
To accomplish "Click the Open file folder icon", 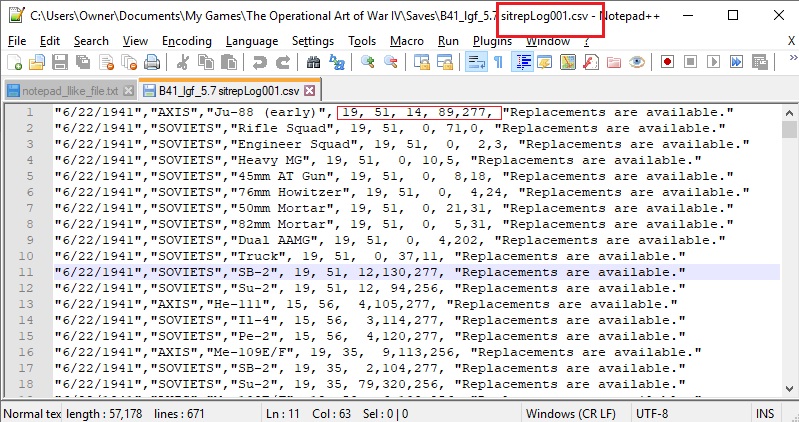I will [x=37, y=62].
